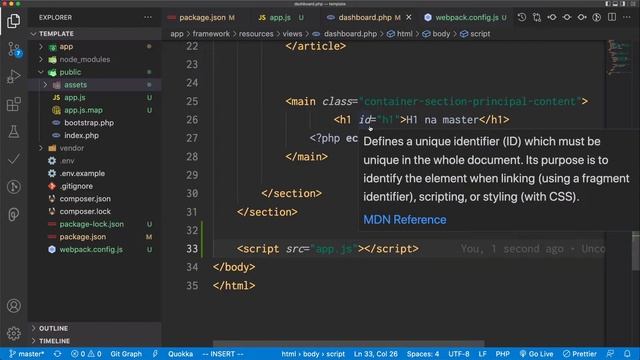This screenshot has height=360, width=640.
Task: Open the Run and Debug view
Action: 13,76
